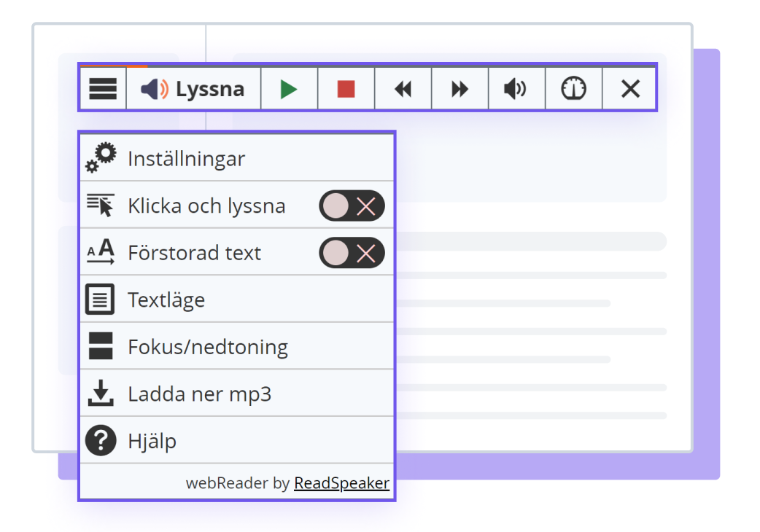
Task: Click the reading speed gauge icon
Action: click(573, 89)
